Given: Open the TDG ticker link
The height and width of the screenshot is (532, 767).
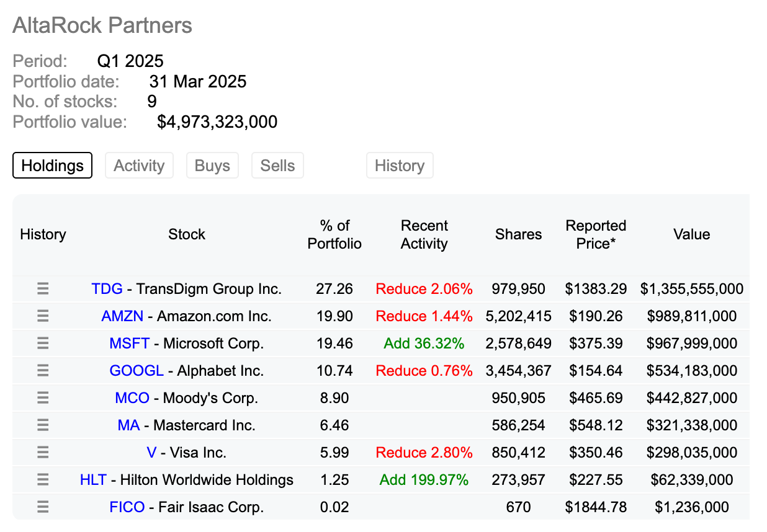Looking at the screenshot, I should point(107,289).
